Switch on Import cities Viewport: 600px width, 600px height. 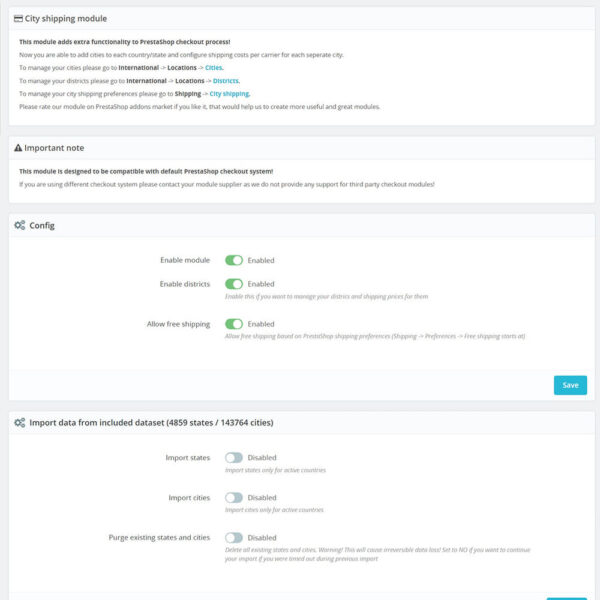(234, 497)
